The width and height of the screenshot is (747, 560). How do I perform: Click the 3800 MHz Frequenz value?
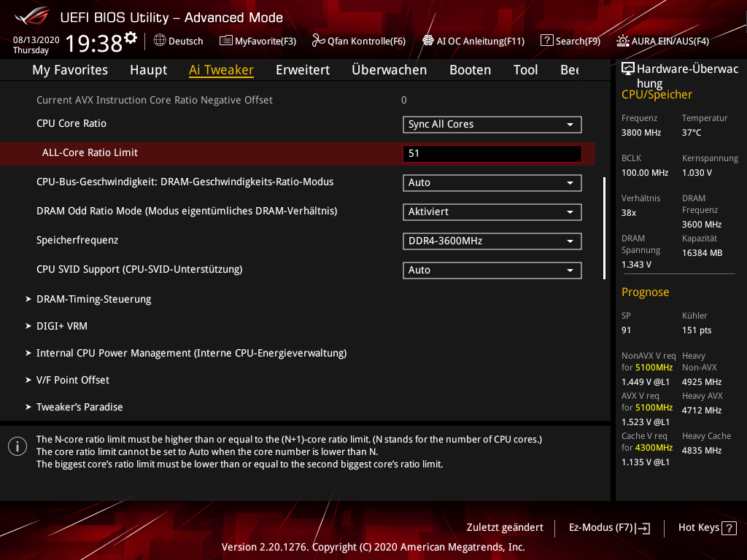[x=641, y=133]
